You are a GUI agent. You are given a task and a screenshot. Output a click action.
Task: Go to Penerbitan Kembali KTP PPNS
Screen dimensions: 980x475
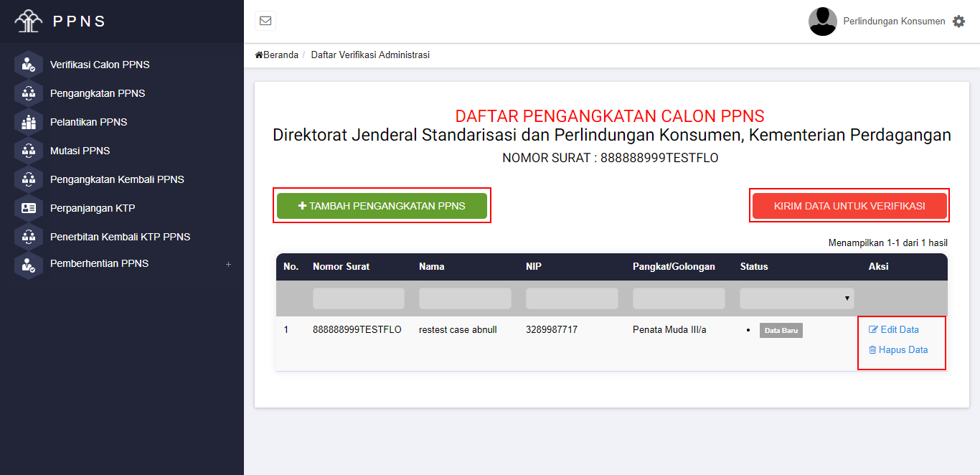tap(120, 237)
